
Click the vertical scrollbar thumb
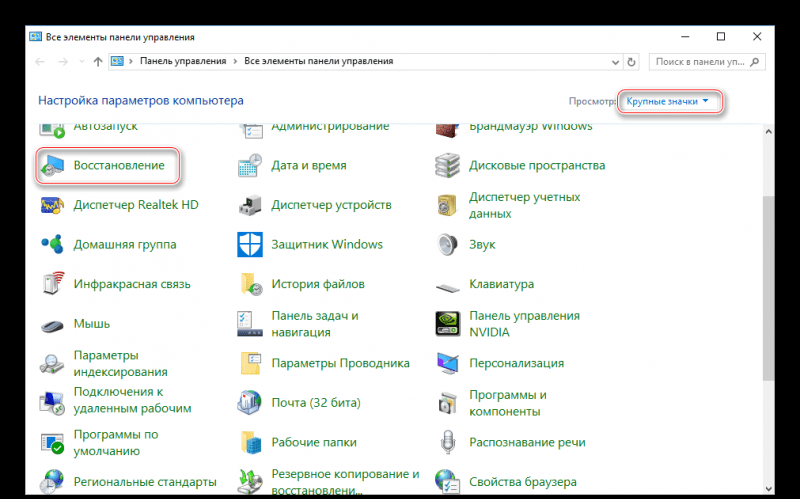(x=768, y=288)
